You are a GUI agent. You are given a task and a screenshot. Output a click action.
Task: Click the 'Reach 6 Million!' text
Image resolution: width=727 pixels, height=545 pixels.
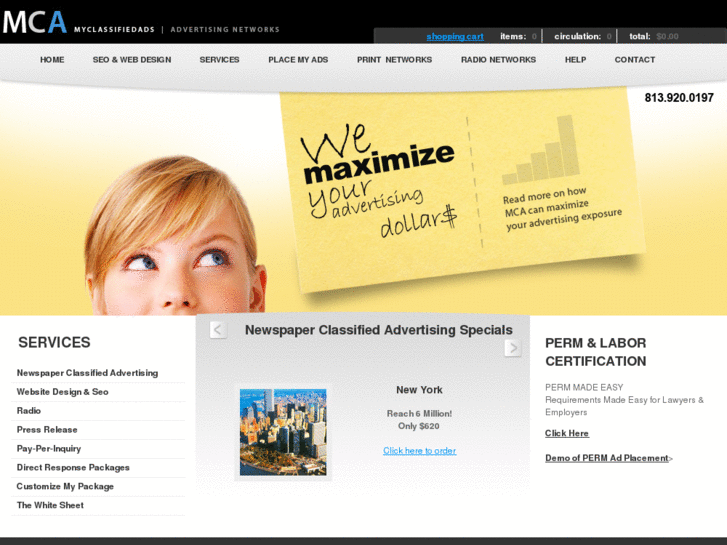pos(419,414)
